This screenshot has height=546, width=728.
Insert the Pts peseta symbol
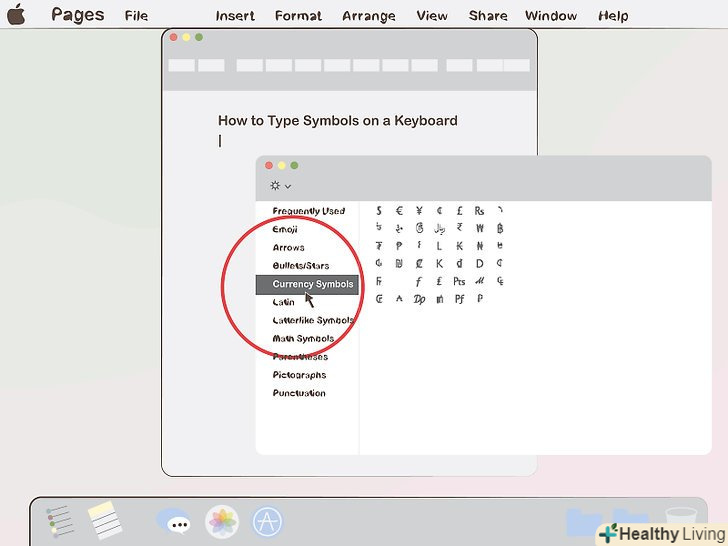(x=459, y=281)
